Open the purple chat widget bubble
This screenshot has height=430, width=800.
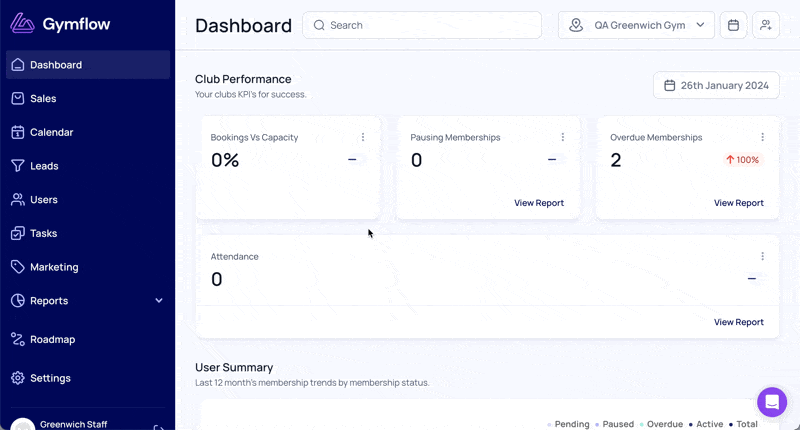coord(772,402)
